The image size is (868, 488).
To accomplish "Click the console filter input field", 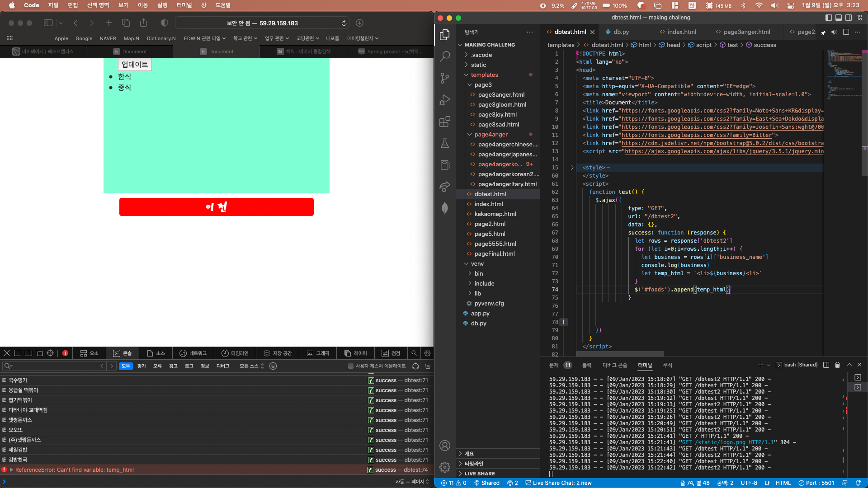I will [x=50, y=366].
